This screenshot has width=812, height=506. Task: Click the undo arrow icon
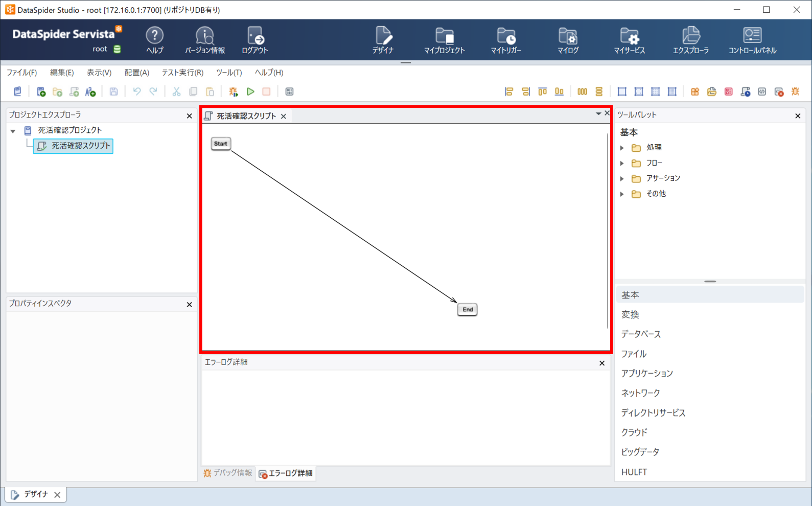136,91
